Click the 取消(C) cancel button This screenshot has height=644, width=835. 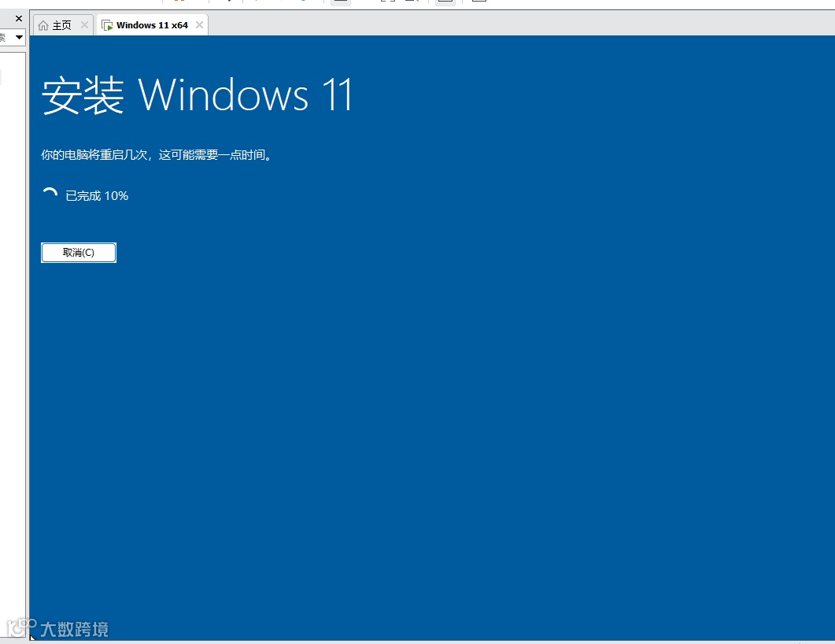point(78,253)
